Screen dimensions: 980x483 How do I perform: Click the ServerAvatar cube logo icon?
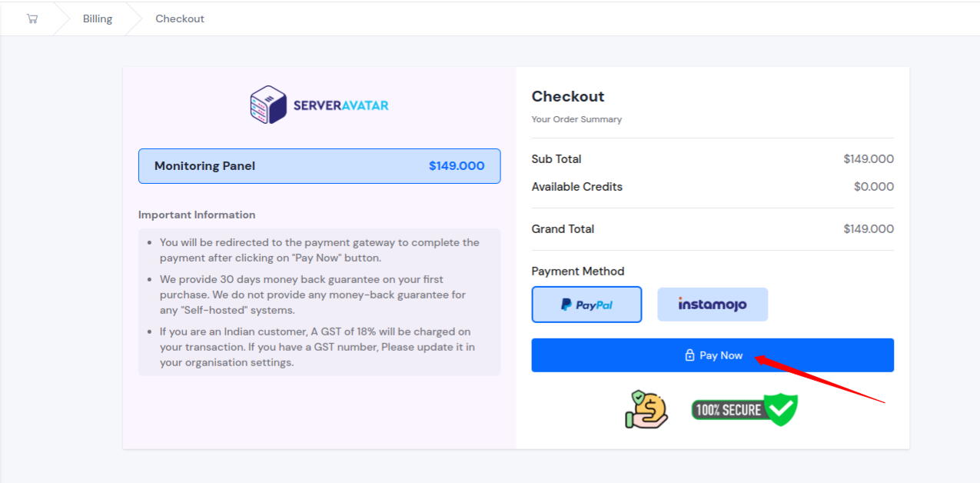tap(268, 105)
